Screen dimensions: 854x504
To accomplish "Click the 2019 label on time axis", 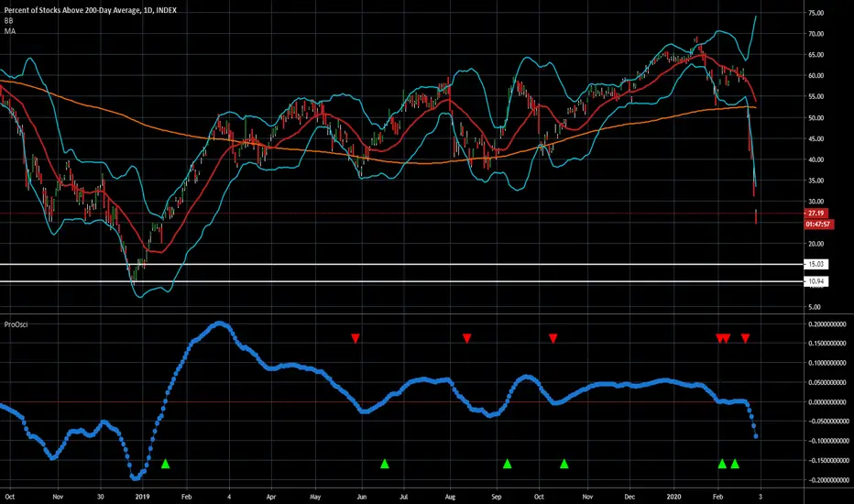I will (x=142, y=497).
